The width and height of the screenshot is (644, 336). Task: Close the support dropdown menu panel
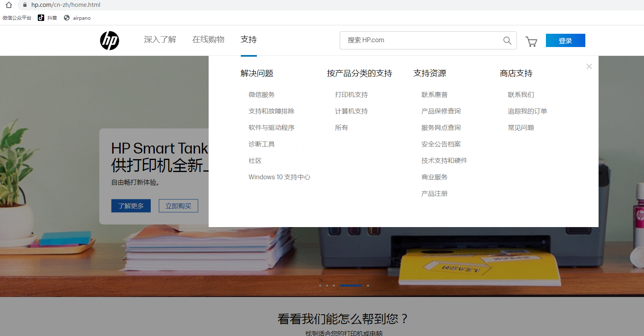589,66
